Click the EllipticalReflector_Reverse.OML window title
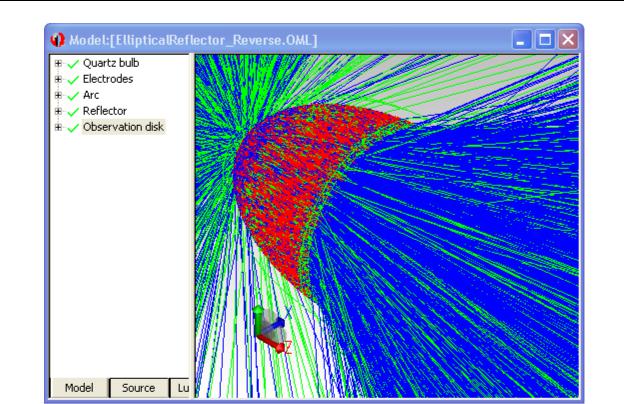Image resolution: width=624 pixels, height=404 pixels. [x=193, y=40]
